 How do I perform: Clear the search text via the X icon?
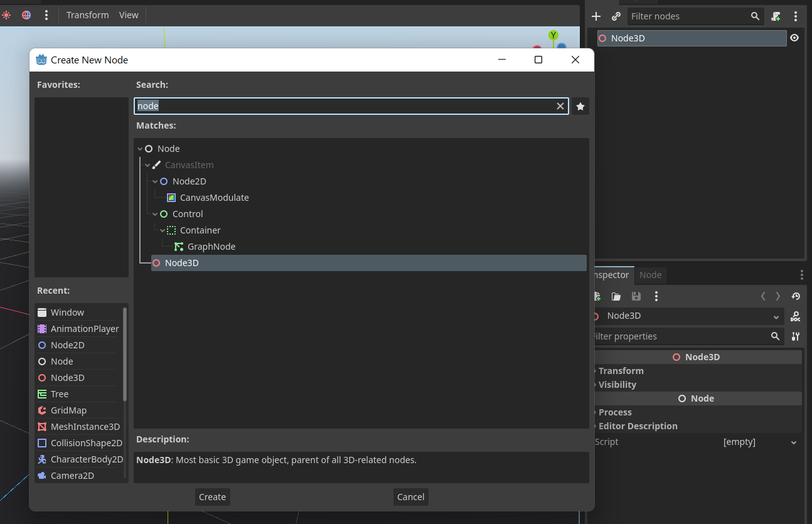[560, 106]
